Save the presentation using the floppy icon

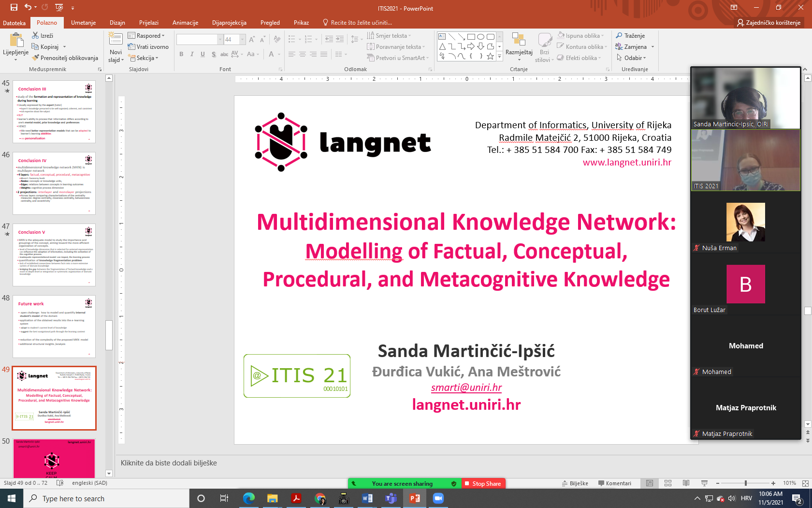pos(14,7)
